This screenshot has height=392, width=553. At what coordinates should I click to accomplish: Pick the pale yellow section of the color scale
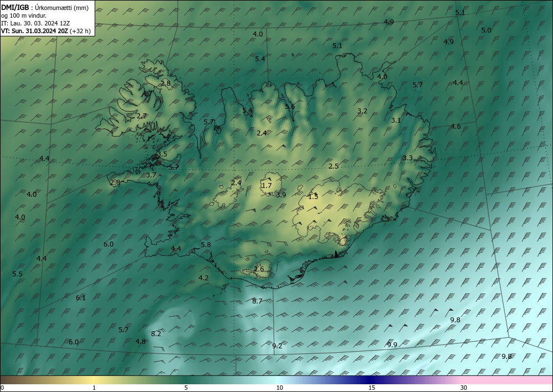[x=94, y=380]
